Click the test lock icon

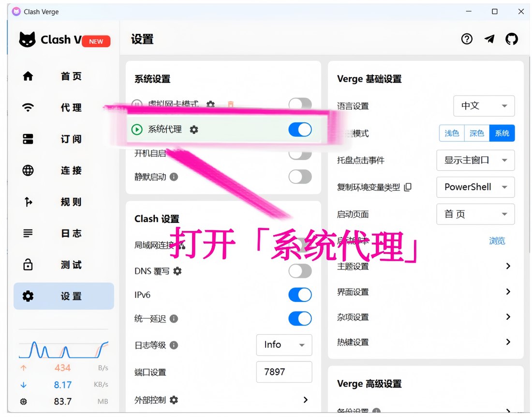(x=28, y=264)
